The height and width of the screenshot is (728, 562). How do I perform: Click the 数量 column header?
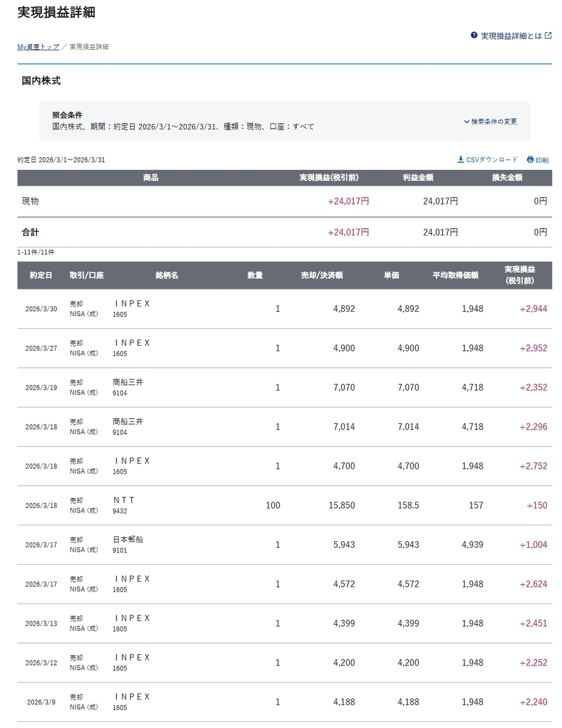[255, 275]
